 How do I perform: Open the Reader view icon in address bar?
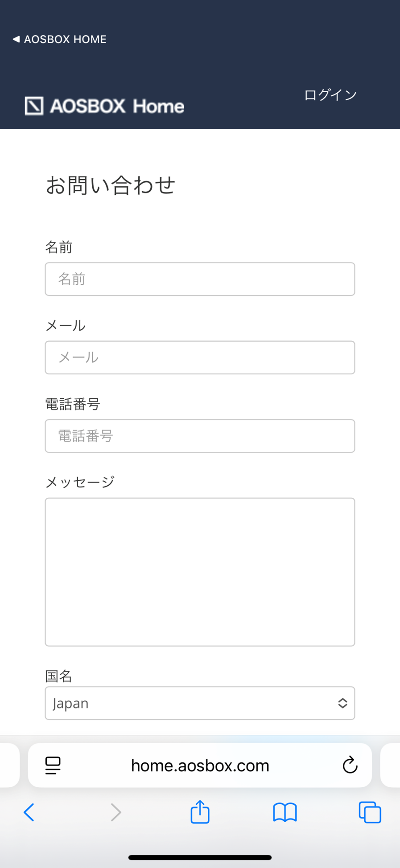pos(52,766)
